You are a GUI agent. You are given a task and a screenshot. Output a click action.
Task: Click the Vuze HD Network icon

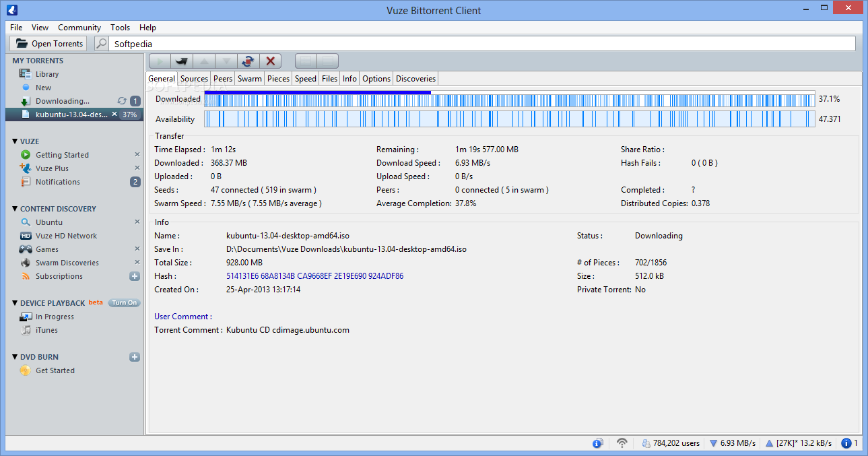point(26,236)
